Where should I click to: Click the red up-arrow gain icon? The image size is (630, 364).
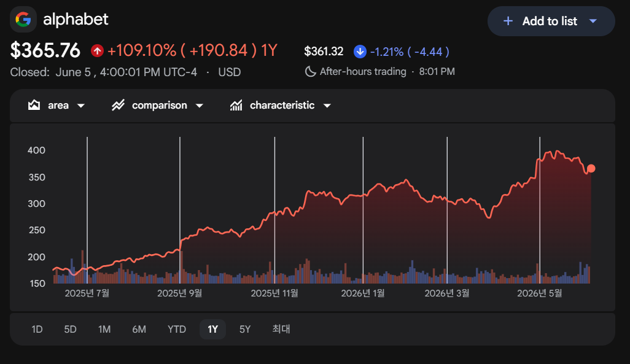(97, 50)
